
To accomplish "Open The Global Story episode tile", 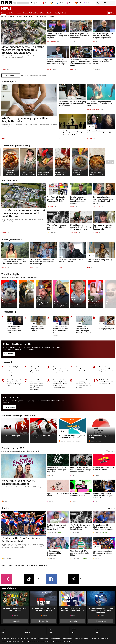I will click(x=101, y=431).
